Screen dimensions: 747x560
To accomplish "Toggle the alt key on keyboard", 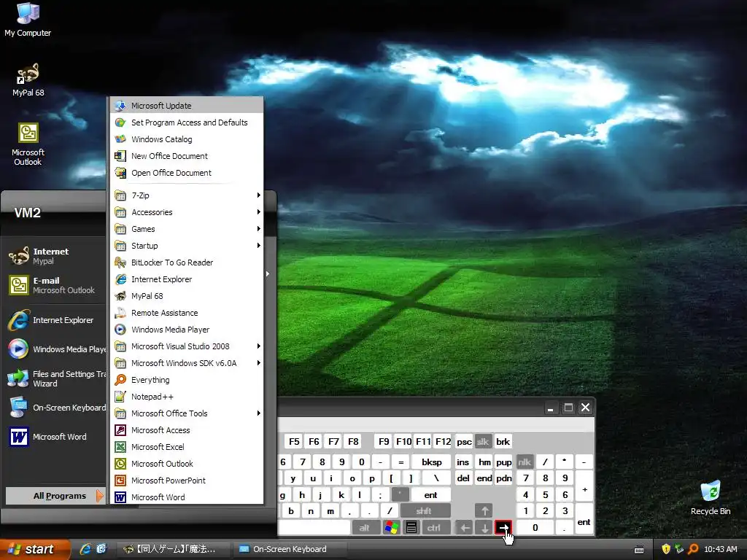I will [x=365, y=528].
